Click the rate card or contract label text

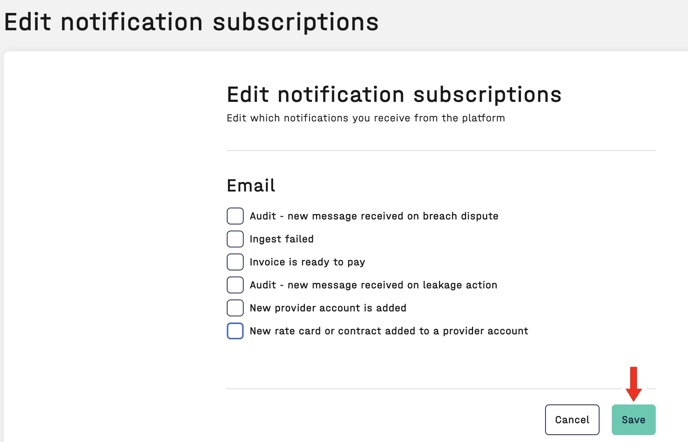pos(388,331)
